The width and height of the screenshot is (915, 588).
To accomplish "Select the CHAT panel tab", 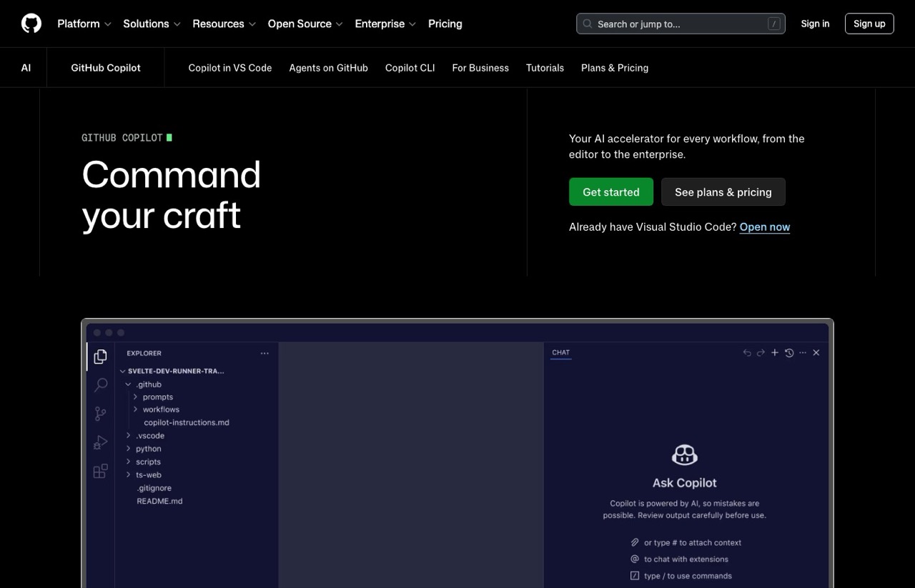I will pyautogui.click(x=561, y=353).
